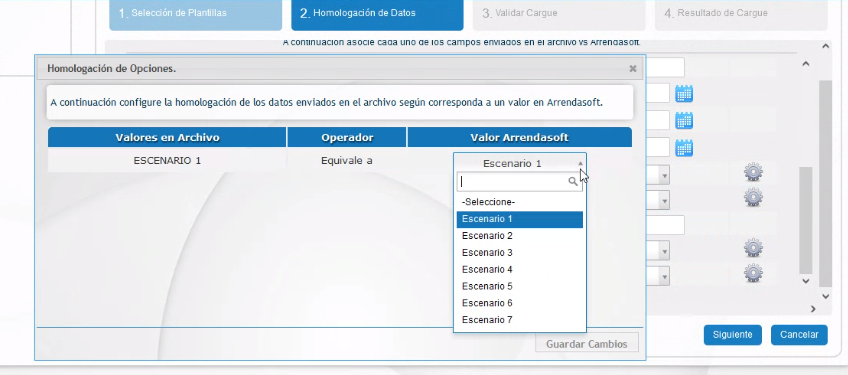848x375 pixels.
Task: Select Escenario 3 from the list
Action: pos(520,253)
